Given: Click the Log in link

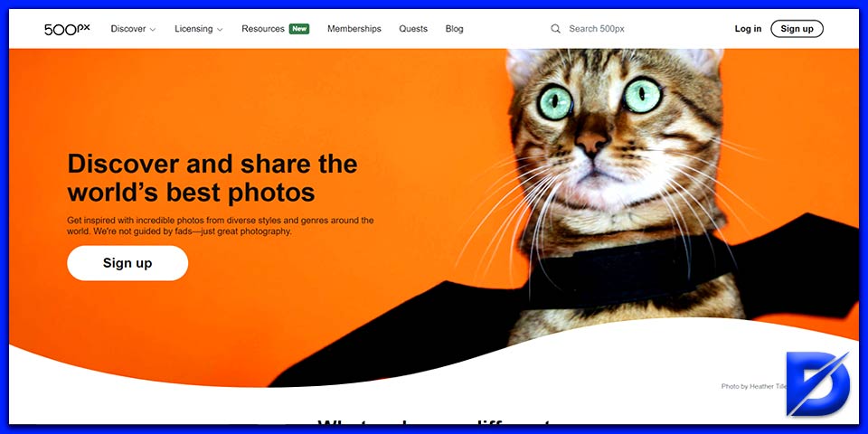Looking at the screenshot, I should (x=748, y=29).
